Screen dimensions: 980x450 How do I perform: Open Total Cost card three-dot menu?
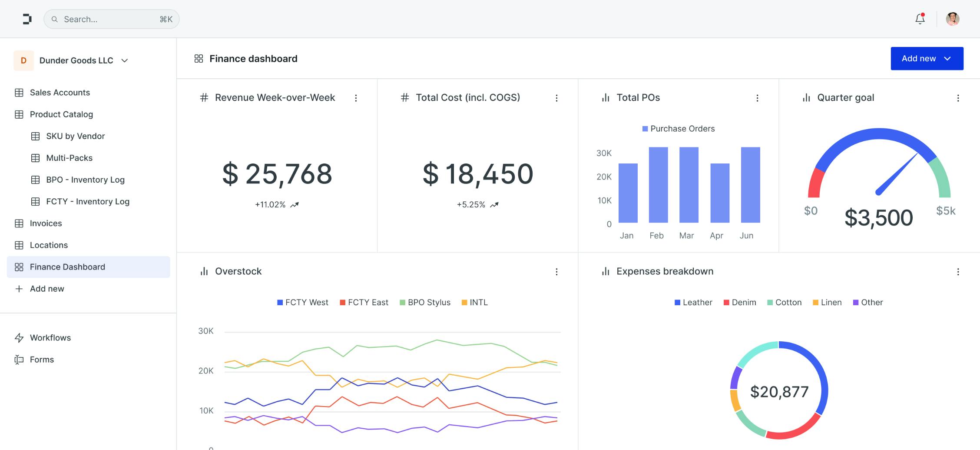coord(556,98)
